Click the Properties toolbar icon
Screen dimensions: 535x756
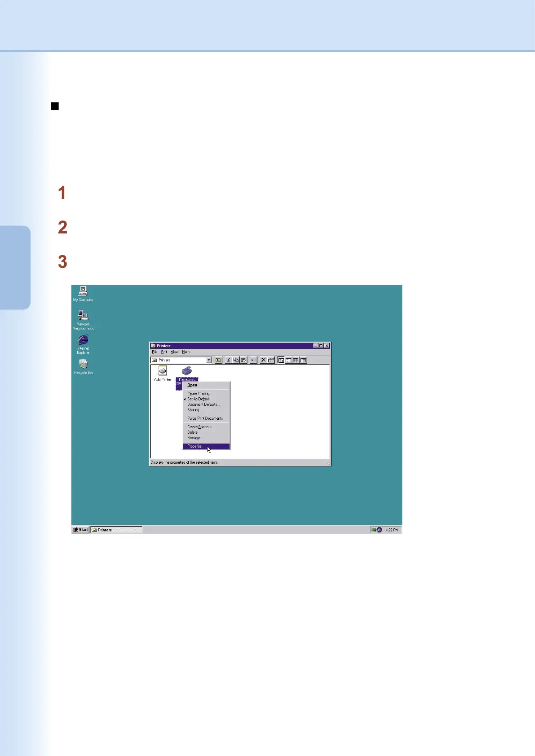271,360
